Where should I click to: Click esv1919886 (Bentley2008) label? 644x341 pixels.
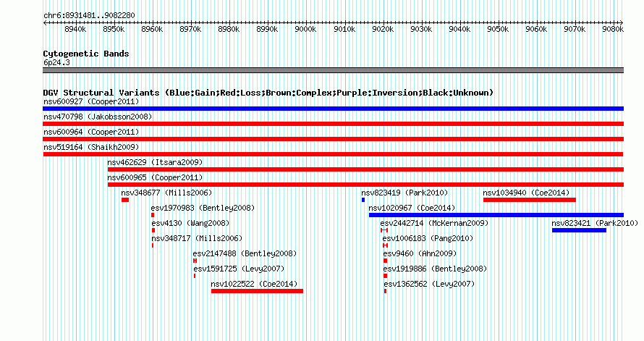pos(436,269)
